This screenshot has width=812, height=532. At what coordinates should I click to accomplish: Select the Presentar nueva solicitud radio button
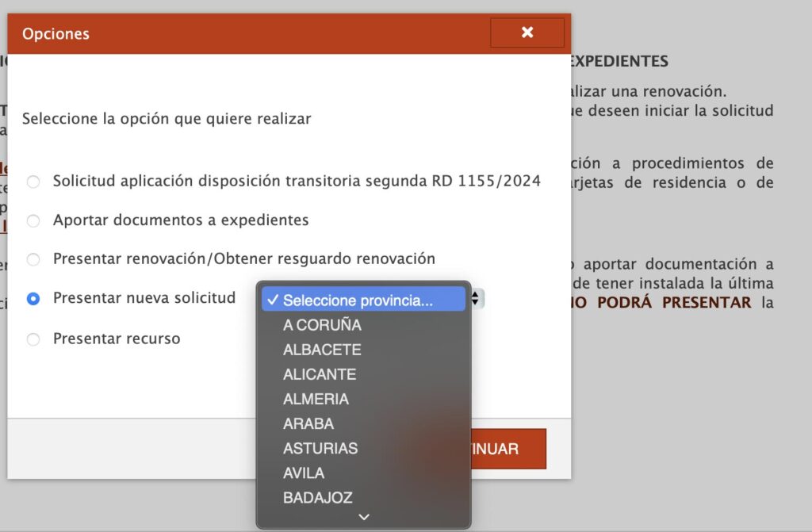[33, 299]
